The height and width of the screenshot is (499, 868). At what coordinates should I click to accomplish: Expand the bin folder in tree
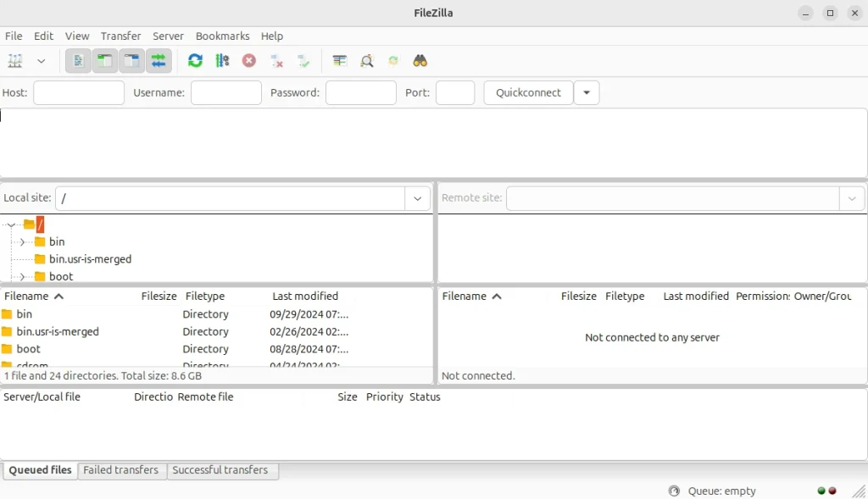(x=22, y=242)
